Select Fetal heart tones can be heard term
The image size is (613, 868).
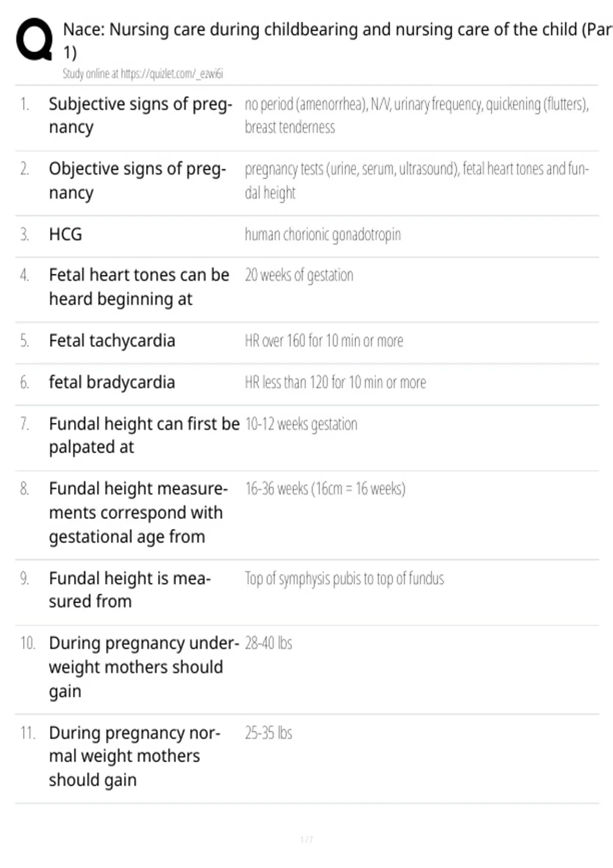(x=139, y=287)
